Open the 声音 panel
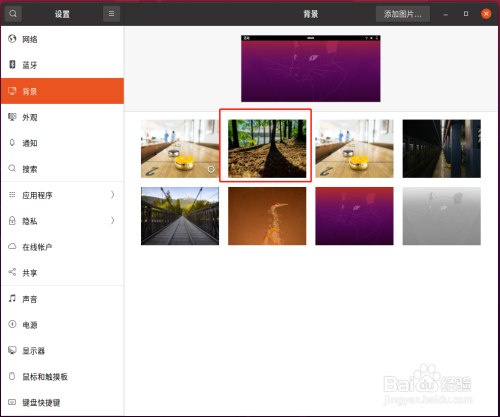Image resolution: width=500 pixels, height=417 pixels. tap(62, 299)
